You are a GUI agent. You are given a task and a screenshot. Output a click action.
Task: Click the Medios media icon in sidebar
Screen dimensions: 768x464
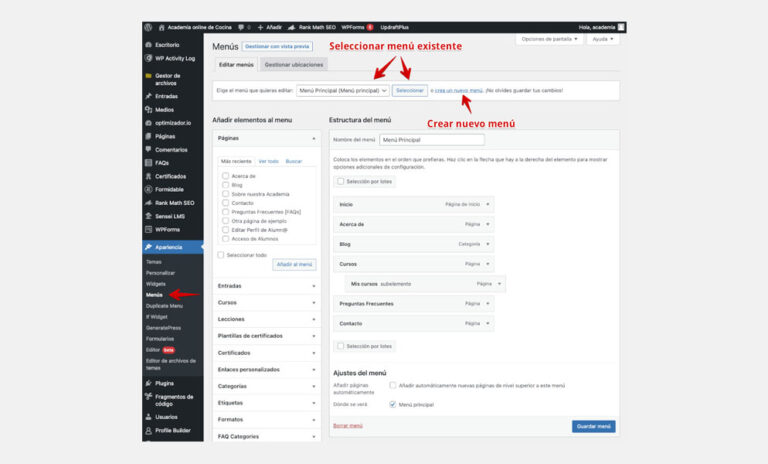click(x=148, y=110)
